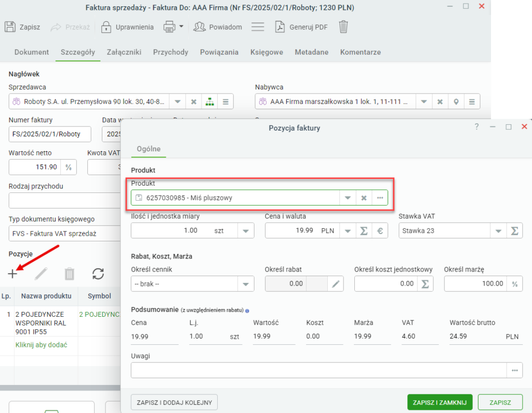
Task: Click the Określ rabat pencil icon
Action: (x=336, y=284)
